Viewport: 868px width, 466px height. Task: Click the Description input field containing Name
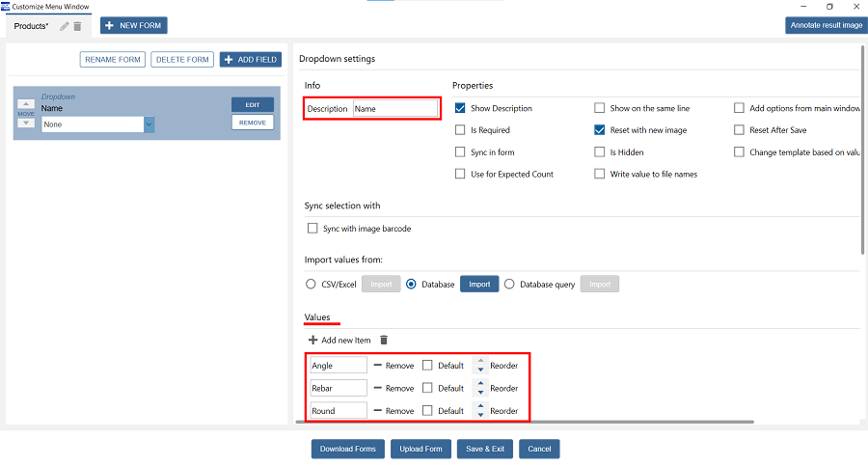394,109
